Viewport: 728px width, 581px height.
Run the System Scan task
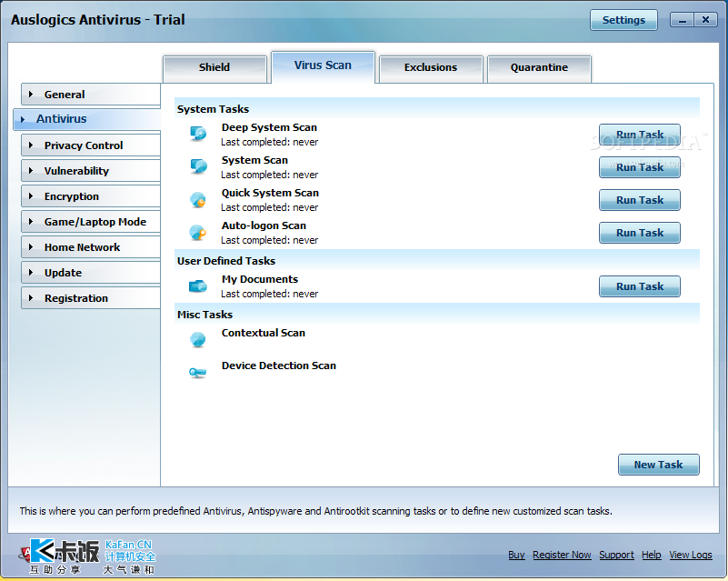click(x=639, y=167)
